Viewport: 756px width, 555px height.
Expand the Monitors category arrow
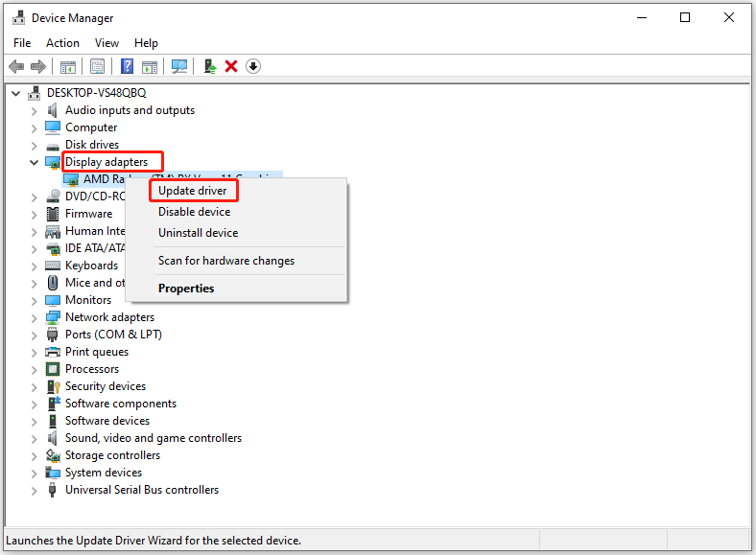34,301
